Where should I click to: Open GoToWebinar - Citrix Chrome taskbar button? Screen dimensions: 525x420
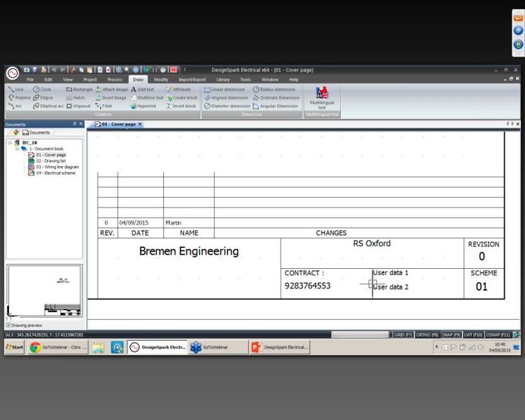pyautogui.click(x=58, y=347)
